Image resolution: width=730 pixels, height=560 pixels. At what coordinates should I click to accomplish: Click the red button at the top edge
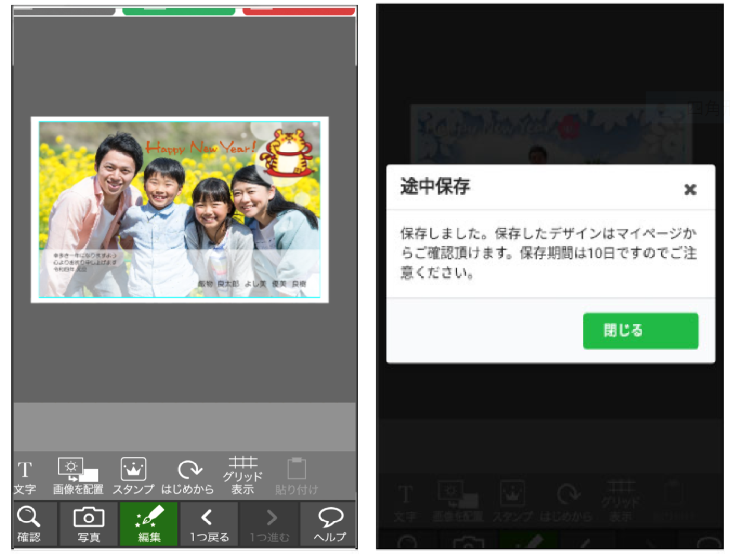[299, 10]
